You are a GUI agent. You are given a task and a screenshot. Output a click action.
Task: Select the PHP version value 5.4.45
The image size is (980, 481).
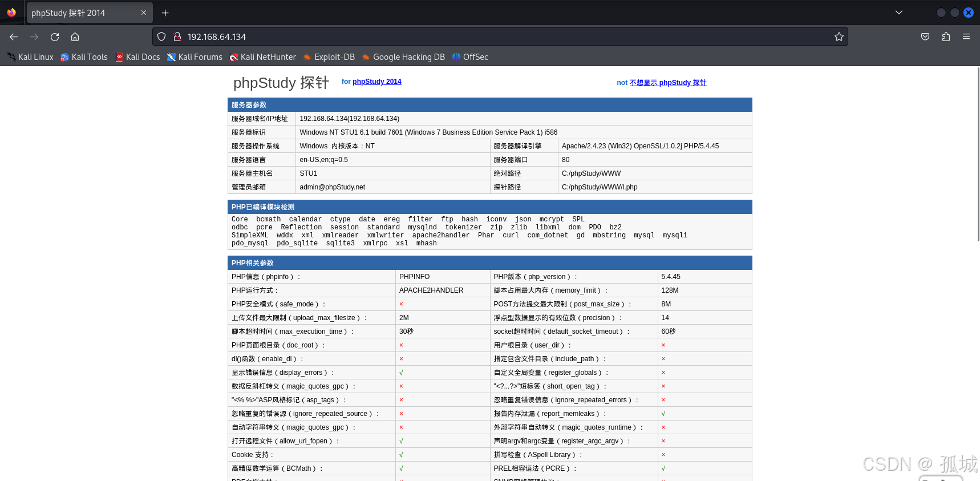click(x=671, y=277)
